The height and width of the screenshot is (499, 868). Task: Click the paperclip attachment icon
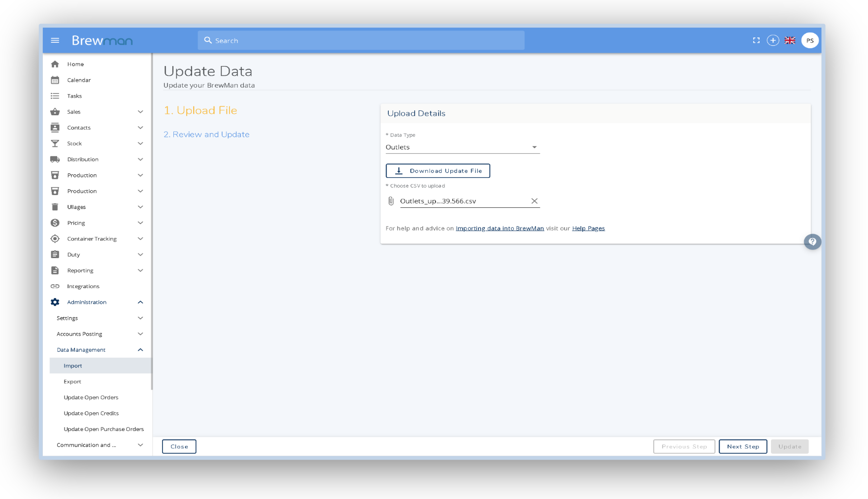(391, 201)
